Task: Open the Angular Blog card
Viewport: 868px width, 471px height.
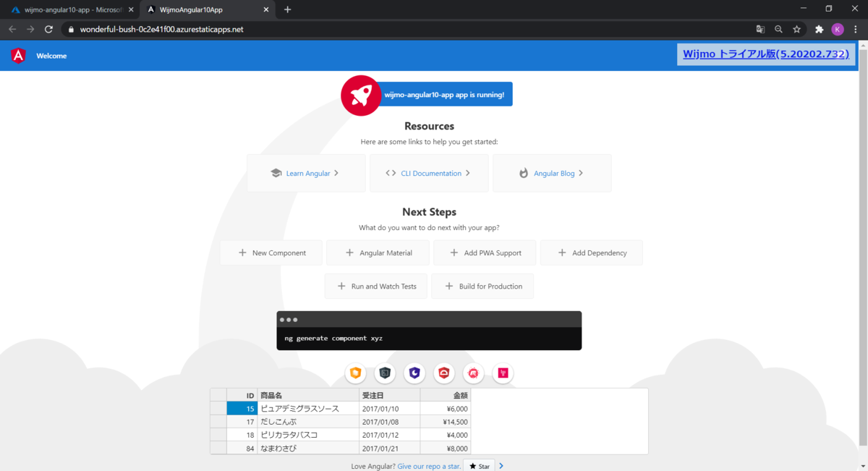Action: 552,173
